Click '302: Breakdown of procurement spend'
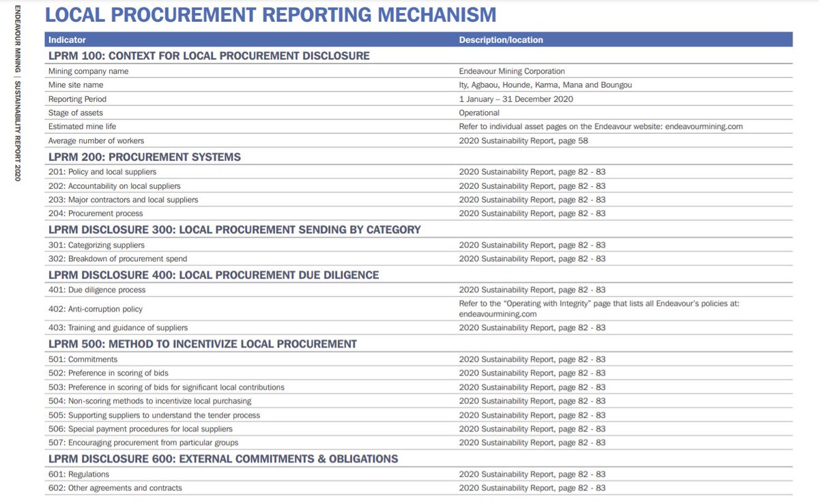This screenshot has width=819, height=504. pyautogui.click(x=117, y=258)
